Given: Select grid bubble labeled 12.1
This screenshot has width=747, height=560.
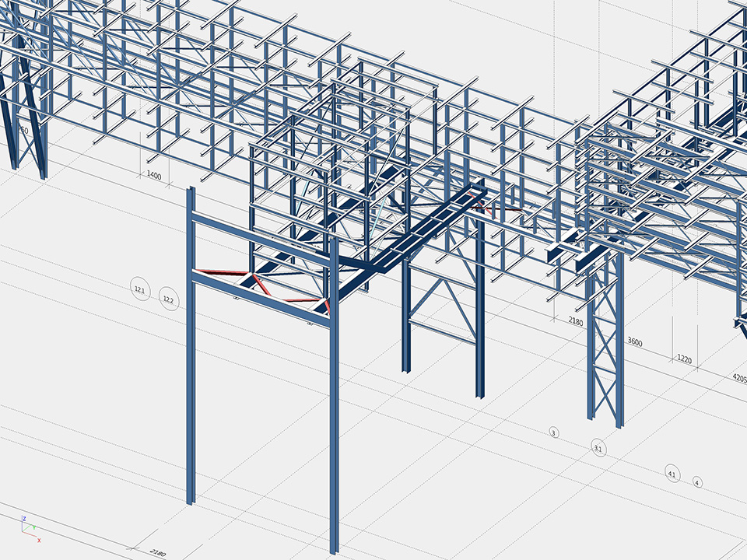Looking at the screenshot, I should pyautogui.click(x=140, y=289).
